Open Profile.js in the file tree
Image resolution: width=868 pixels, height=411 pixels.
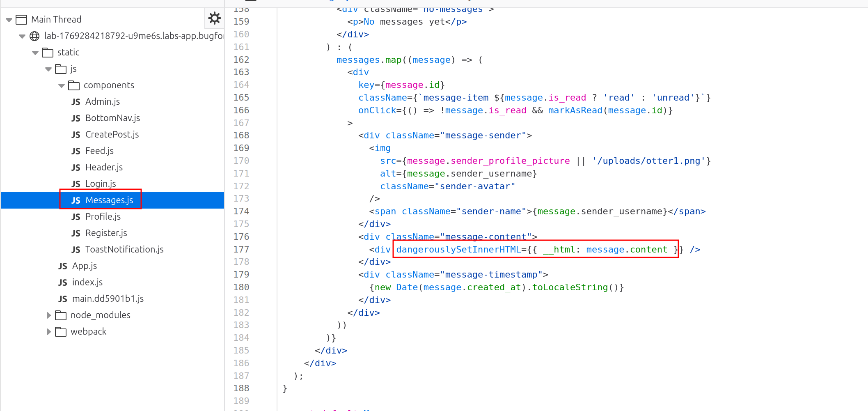point(103,216)
